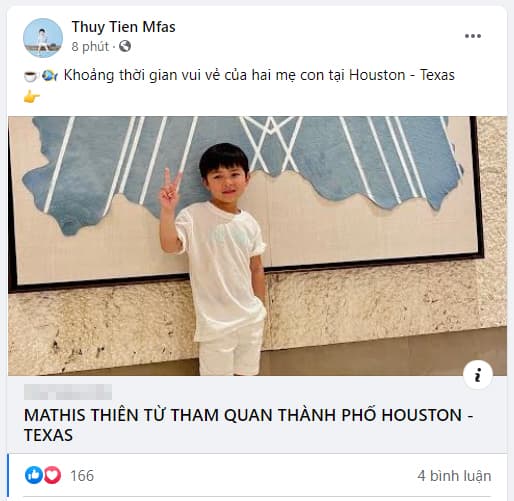
Task: Click the word "Texas" in the post caption
Action: [x=437, y=75]
